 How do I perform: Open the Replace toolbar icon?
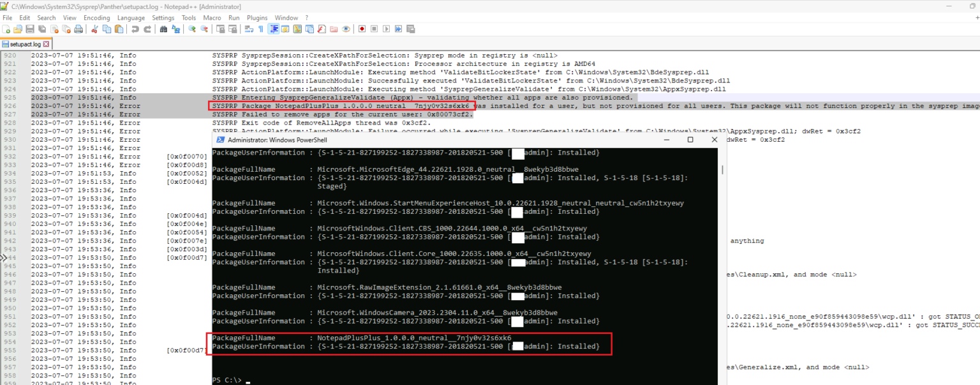(x=175, y=29)
